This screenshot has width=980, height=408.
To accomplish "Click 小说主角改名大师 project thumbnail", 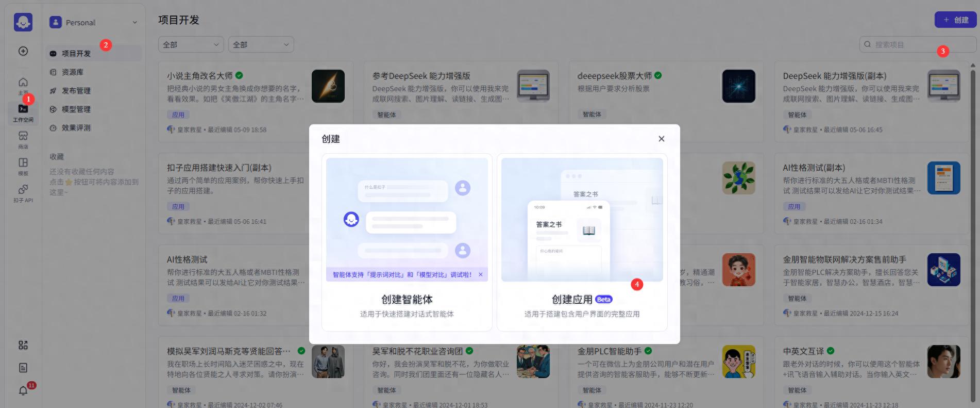I will tap(328, 86).
